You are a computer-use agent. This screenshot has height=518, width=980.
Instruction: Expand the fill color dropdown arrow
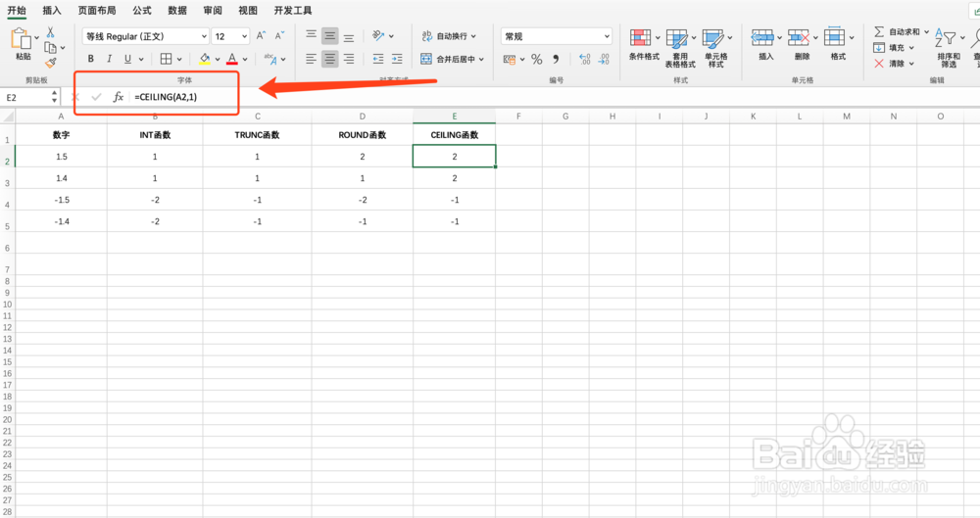(x=218, y=60)
